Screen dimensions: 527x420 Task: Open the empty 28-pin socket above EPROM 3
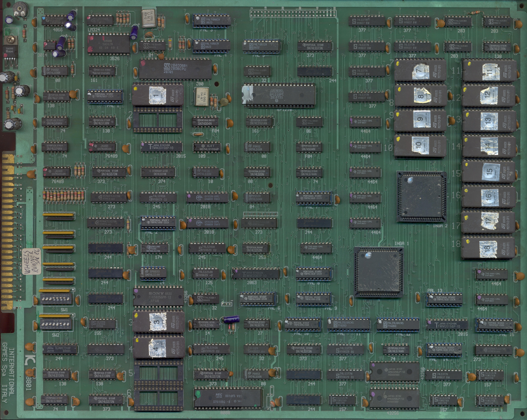pyautogui.click(x=158, y=120)
